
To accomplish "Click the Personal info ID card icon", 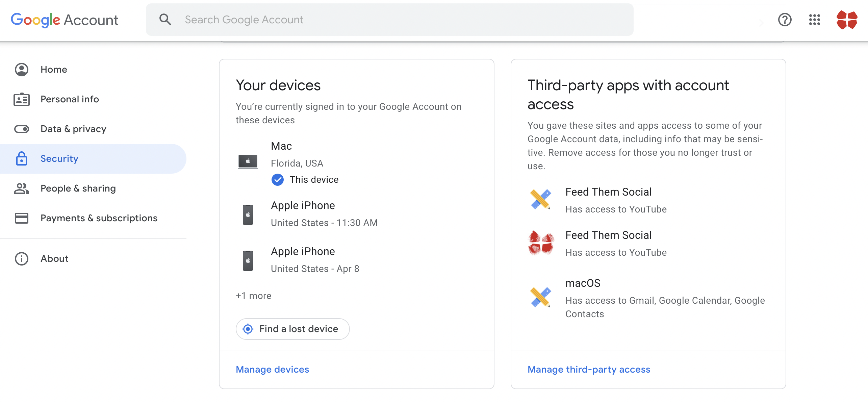I will (22, 99).
